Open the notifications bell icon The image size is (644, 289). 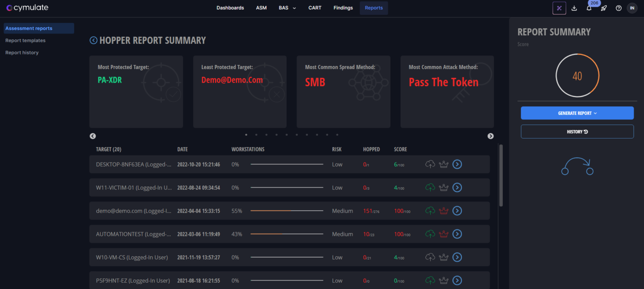click(589, 8)
